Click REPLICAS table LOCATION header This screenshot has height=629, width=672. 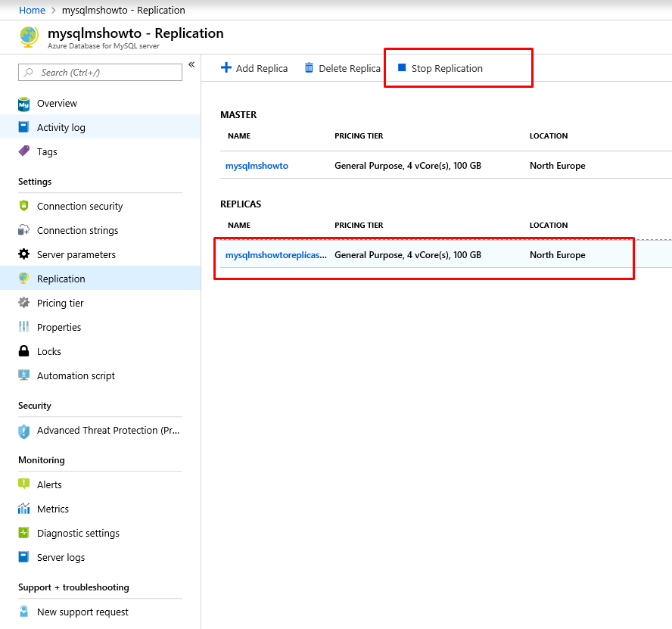(549, 225)
